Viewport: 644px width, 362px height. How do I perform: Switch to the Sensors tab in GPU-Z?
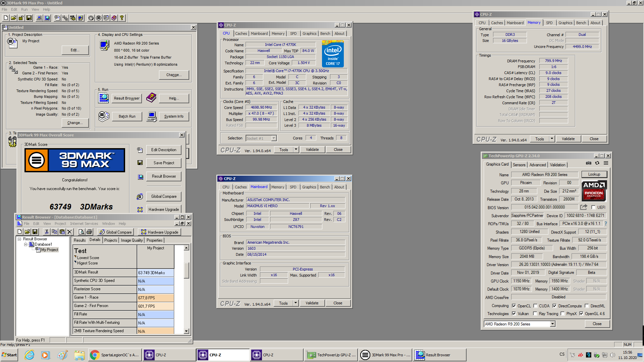(x=519, y=165)
